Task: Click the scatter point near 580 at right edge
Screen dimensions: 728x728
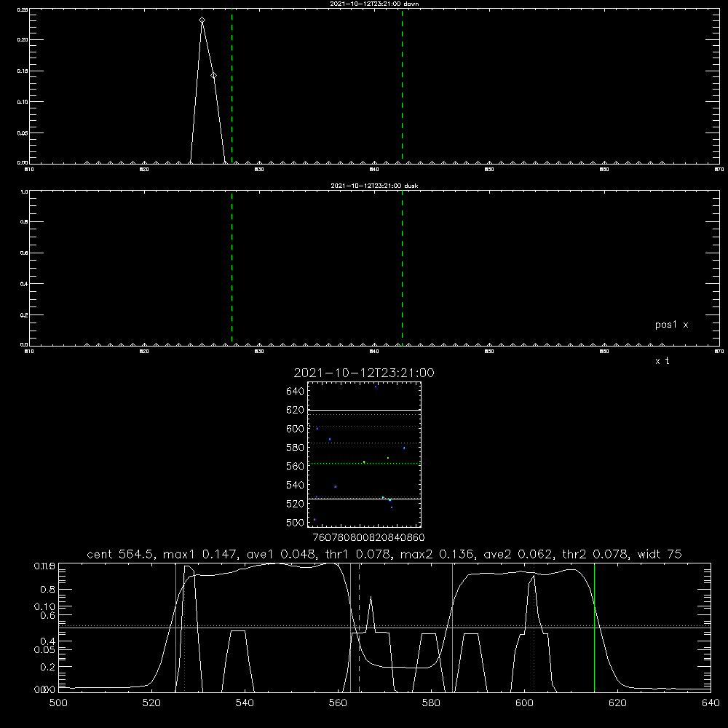Action: (404, 448)
